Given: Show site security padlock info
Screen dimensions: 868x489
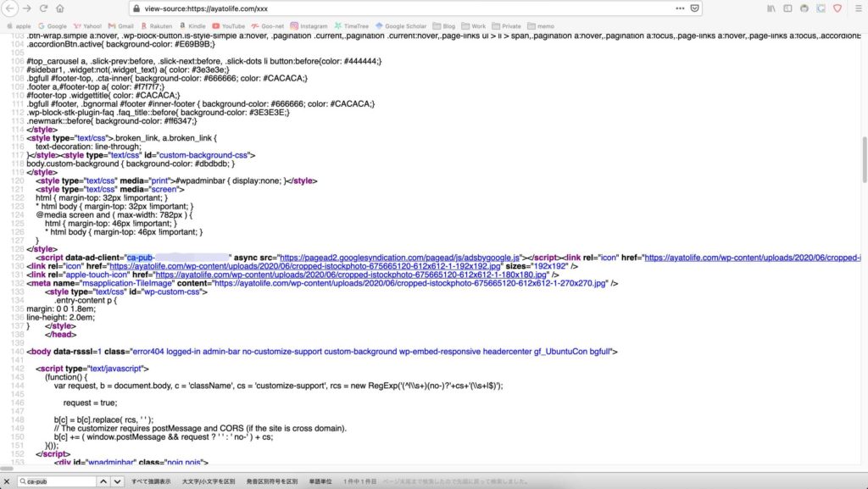Looking at the screenshot, I should tap(136, 8).
